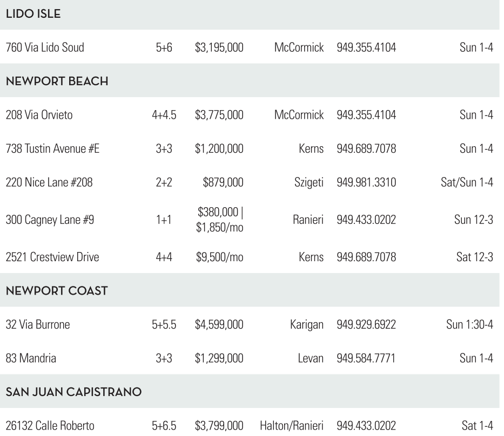Select the 220 Nice Lane #208 listing

(x=49, y=183)
